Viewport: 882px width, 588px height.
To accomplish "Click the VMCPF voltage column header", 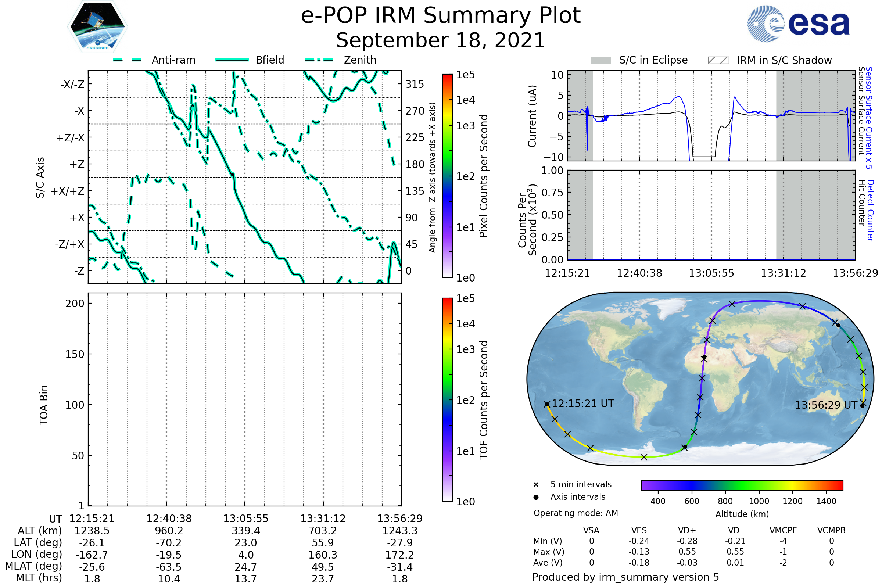I will pos(783,531).
